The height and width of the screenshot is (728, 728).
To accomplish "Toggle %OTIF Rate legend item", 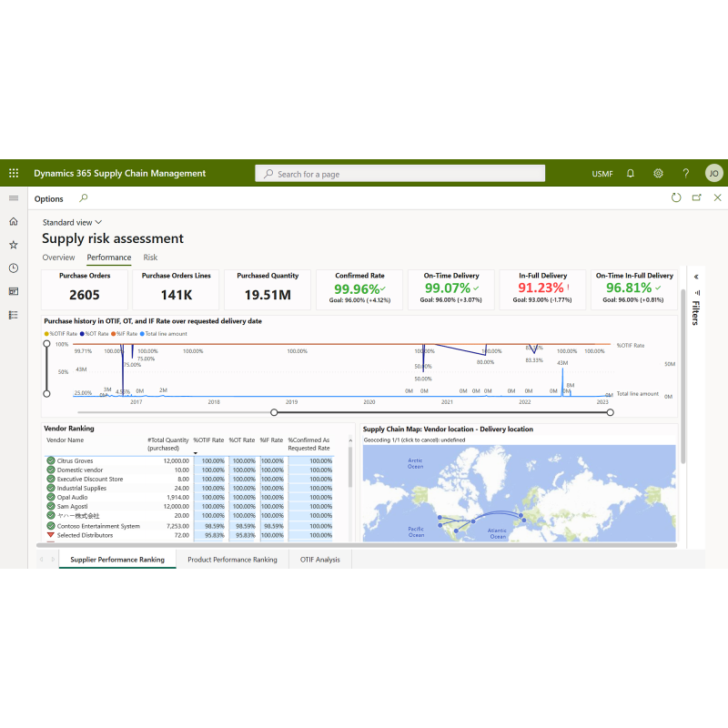I will [61, 334].
